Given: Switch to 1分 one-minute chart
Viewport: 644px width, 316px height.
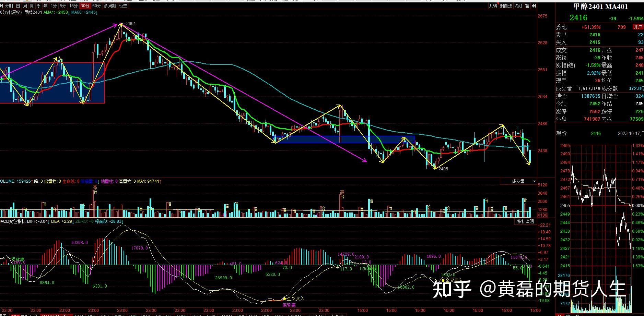Looking at the screenshot, I should pyautogui.click(x=54, y=6).
